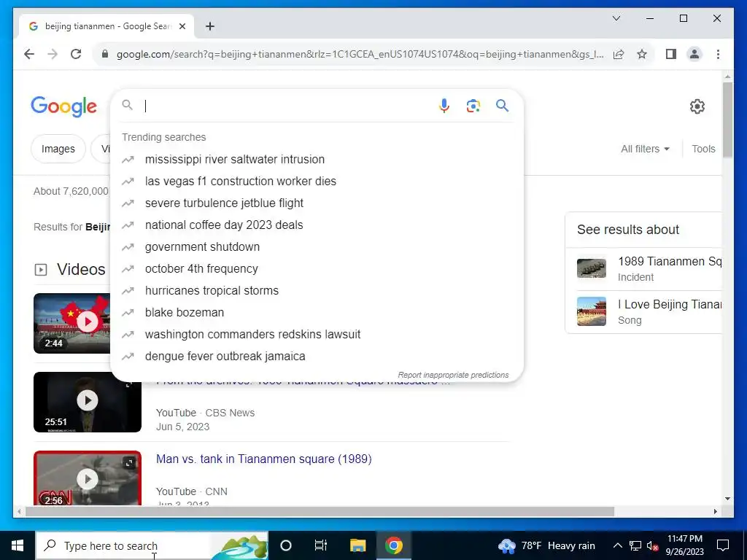The width and height of the screenshot is (747, 560).
Task: Choose suggestion severe turbulence jetblue flight
Action: 317,203
